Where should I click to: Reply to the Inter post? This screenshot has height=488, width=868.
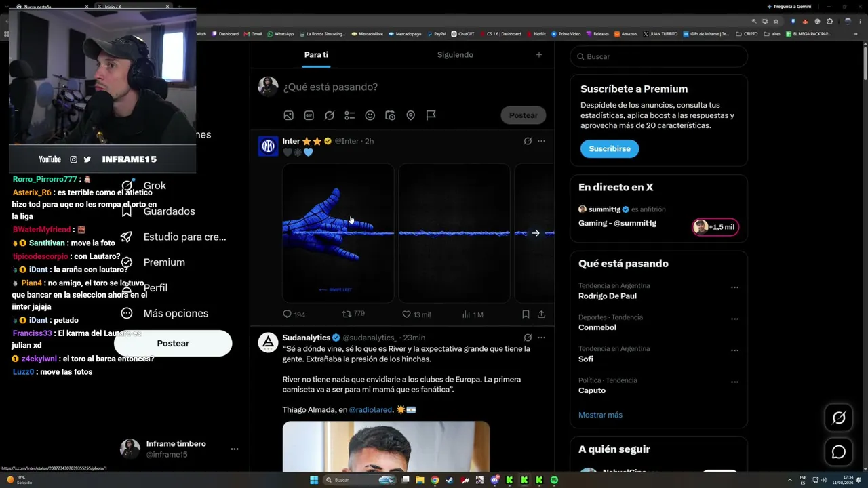[x=294, y=314]
